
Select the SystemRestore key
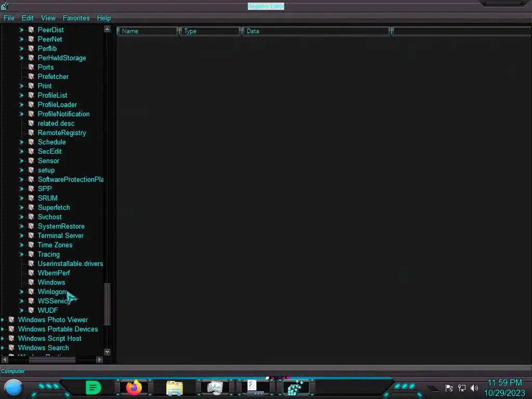[61, 226]
